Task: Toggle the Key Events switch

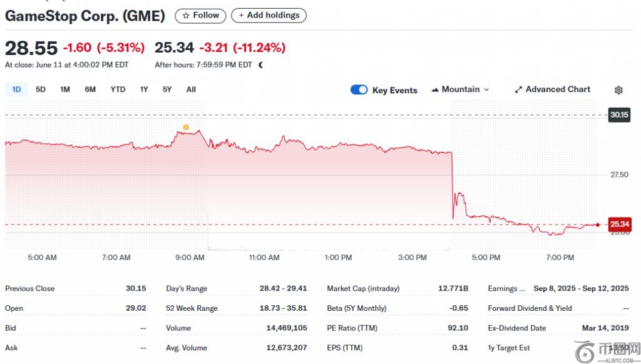Action: [359, 90]
